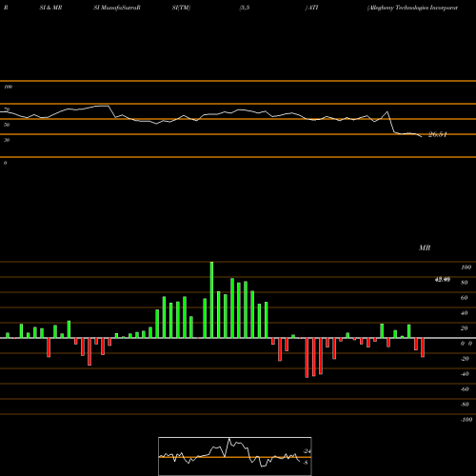Click the MR value 42.99
The height and width of the screenshot is (476, 476).
click(x=442, y=280)
